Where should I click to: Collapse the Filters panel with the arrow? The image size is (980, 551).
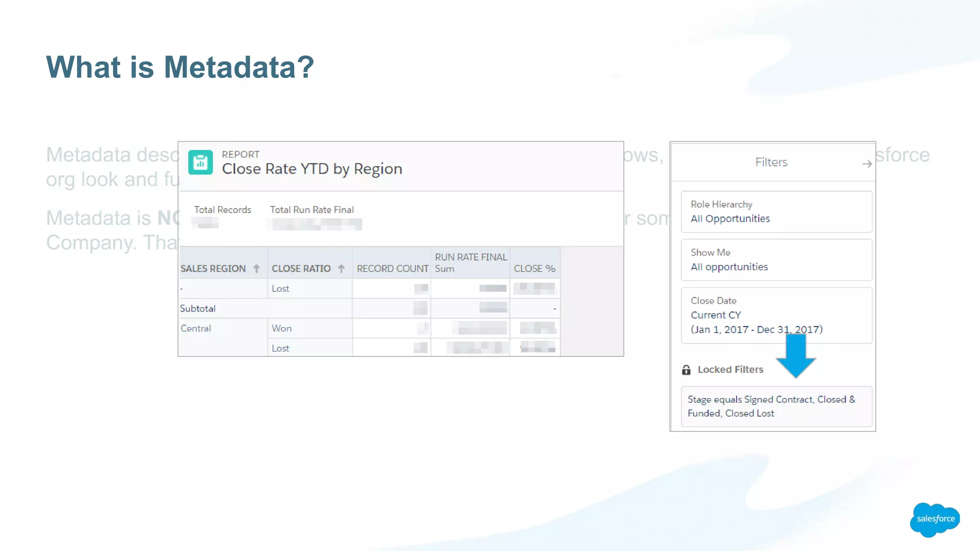tap(867, 164)
